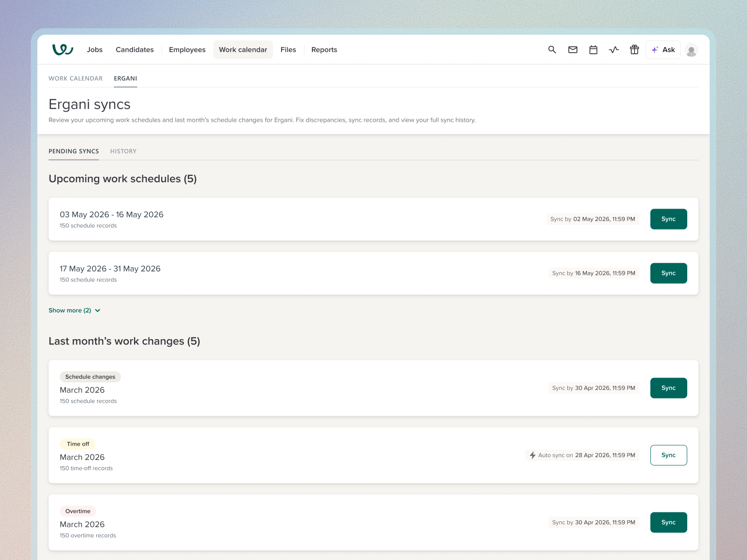The image size is (747, 560).
Task: Click '150 overtime records' text
Action: (88, 535)
